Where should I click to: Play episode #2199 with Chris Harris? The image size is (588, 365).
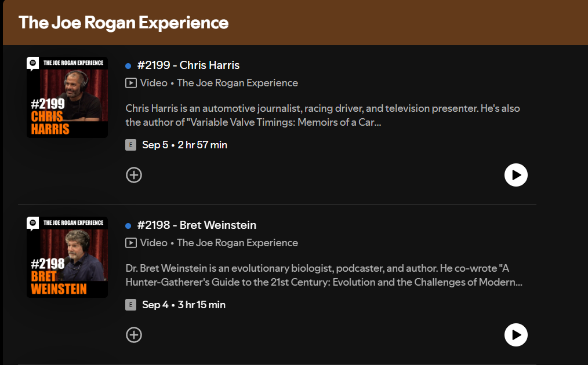[x=516, y=175]
